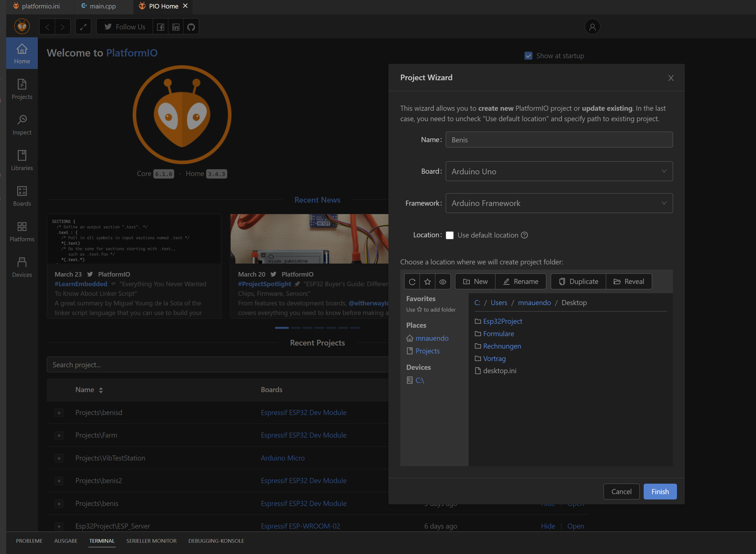The height and width of the screenshot is (554, 756).
Task: Open the Libraries sidebar panel
Action: [x=22, y=160]
